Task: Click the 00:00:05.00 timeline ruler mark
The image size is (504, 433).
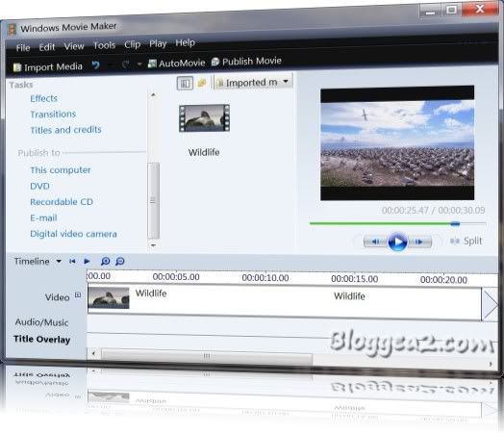Action: point(176,277)
